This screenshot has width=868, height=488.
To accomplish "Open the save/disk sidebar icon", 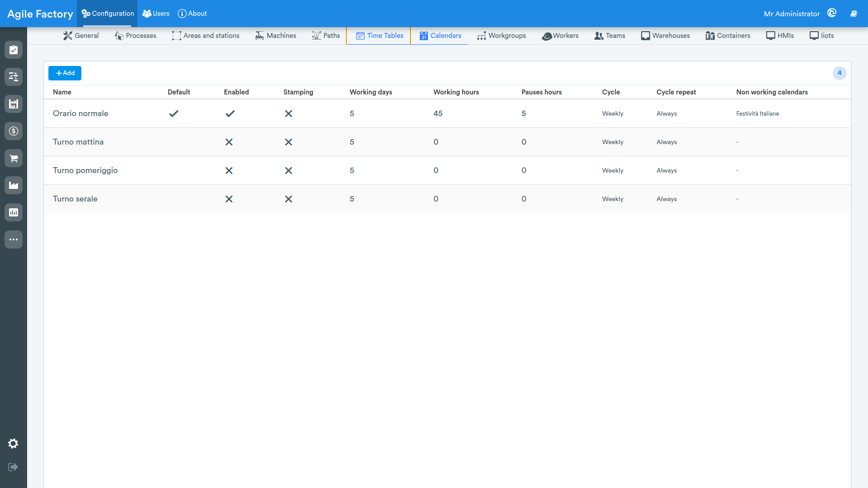I will (x=14, y=104).
